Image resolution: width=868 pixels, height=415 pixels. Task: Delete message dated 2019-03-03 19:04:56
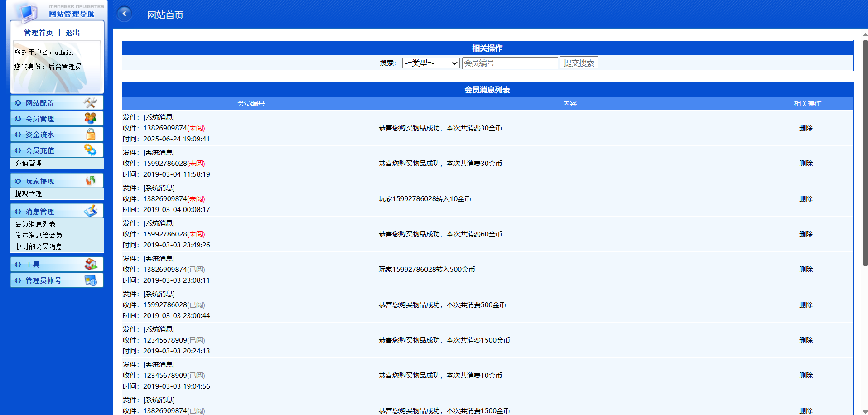point(806,376)
